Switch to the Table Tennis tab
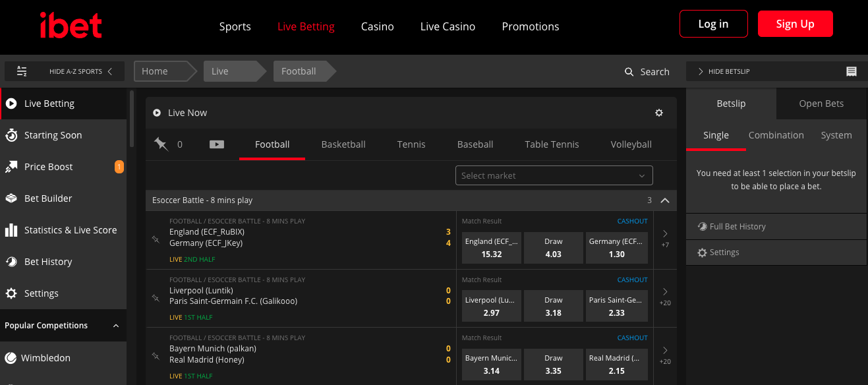 coord(552,144)
